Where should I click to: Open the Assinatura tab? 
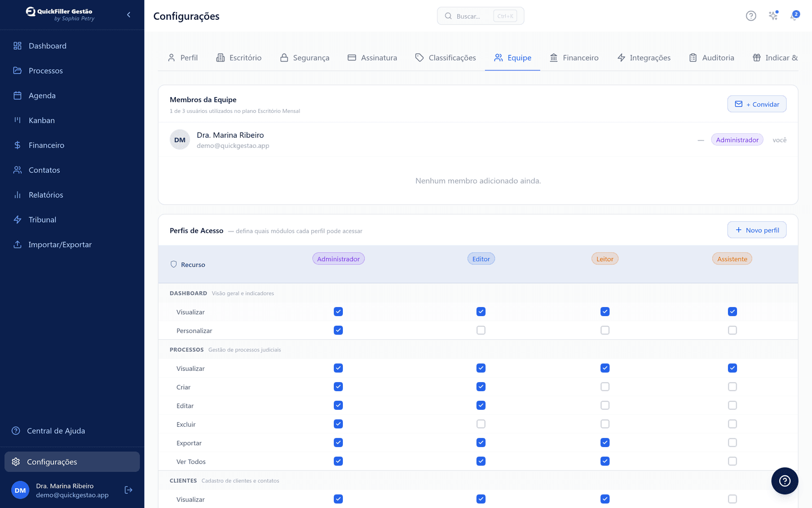pyautogui.click(x=372, y=58)
